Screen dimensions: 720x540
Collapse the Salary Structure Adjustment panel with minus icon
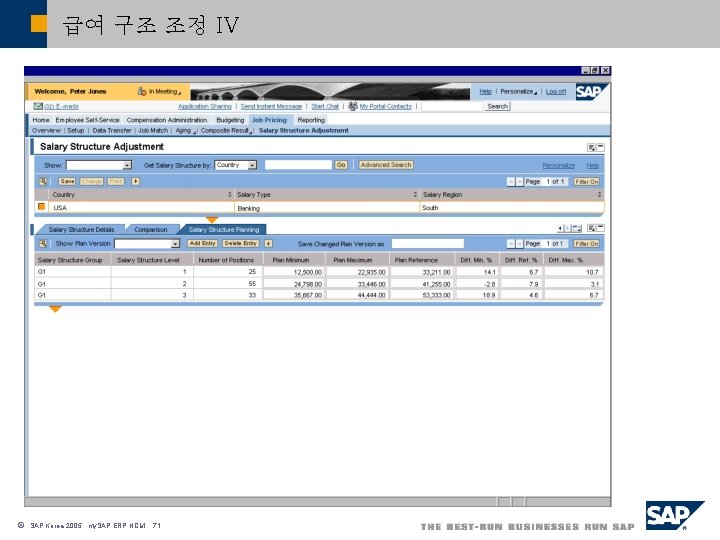(x=600, y=147)
